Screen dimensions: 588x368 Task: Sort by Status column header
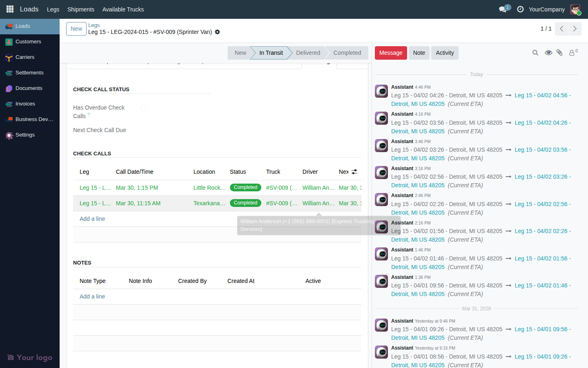238,172
